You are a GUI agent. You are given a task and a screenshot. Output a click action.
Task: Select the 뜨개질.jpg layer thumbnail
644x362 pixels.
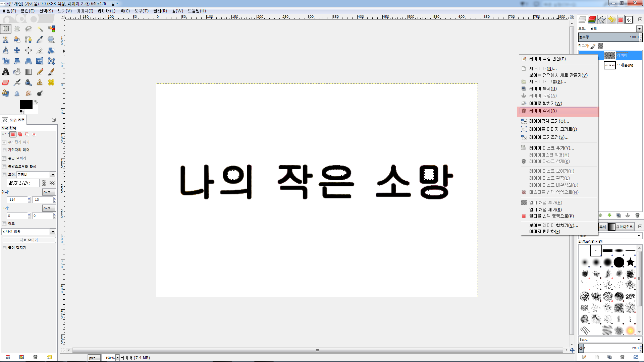pos(610,65)
